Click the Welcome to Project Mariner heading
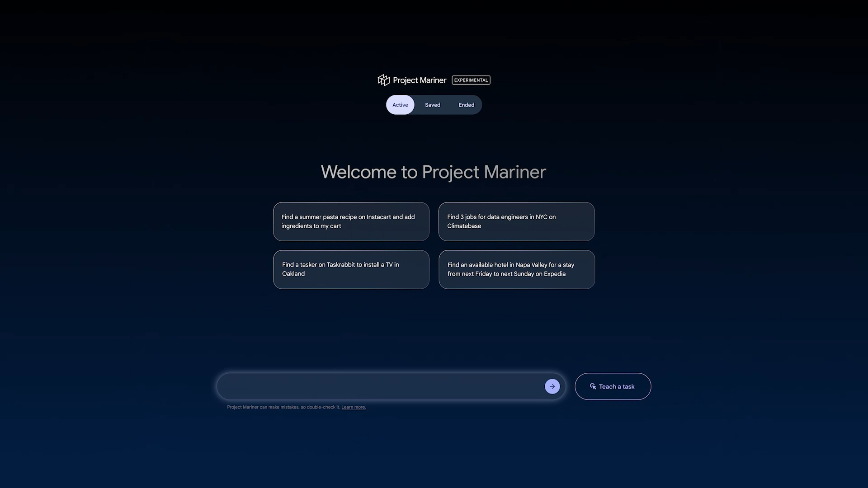The height and width of the screenshot is (488, 868). [x=433, y=172]
